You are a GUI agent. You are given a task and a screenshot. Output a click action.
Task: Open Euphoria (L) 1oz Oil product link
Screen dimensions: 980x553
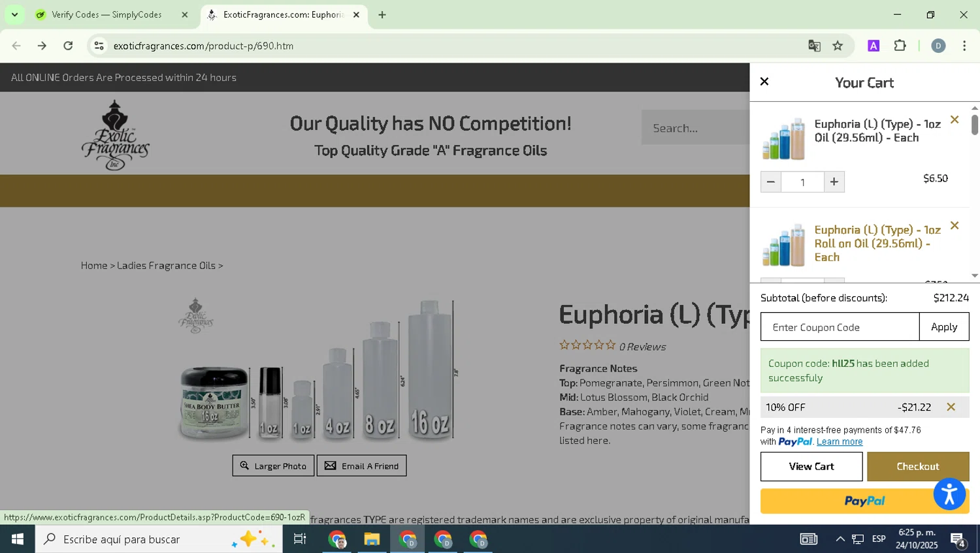pyautogui.click(x=877, y=131)
